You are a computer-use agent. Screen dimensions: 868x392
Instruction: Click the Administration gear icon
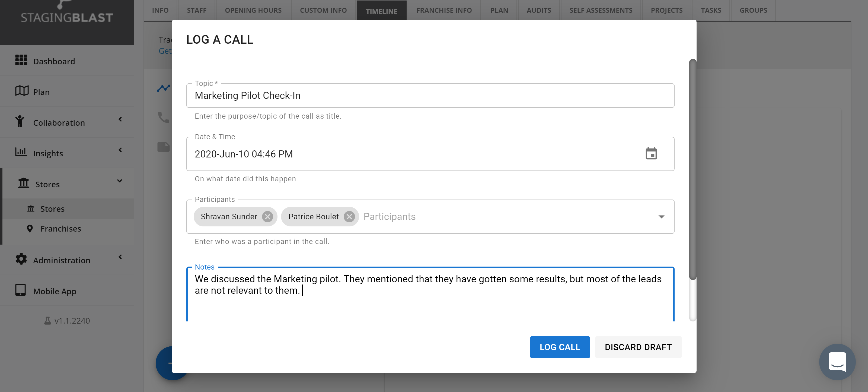21,259
